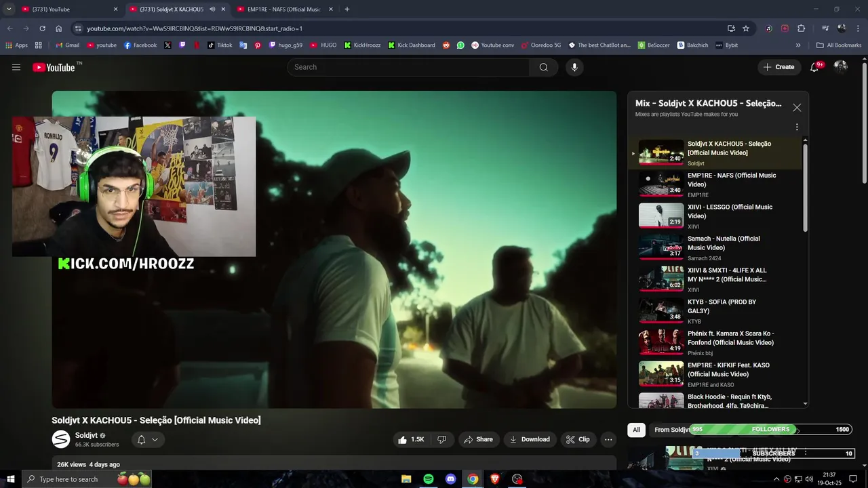Select the All filter chip
Viewport: 868px width, 488px height.
coord(636,430)
